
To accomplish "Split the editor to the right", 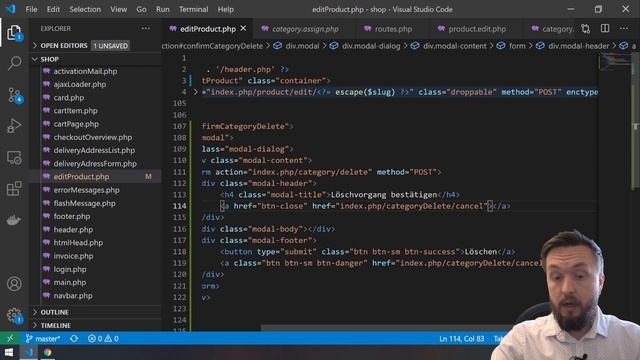I will coord(605,28).
